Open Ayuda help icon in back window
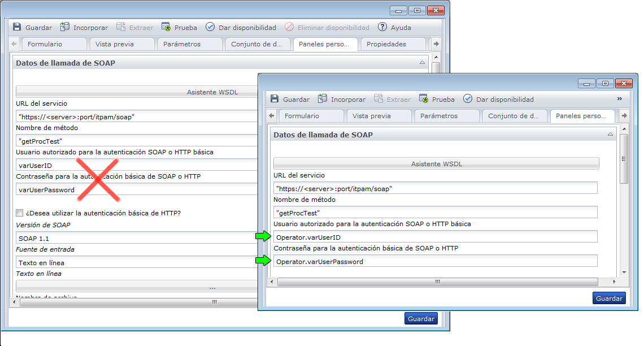 tap(382, 27)
